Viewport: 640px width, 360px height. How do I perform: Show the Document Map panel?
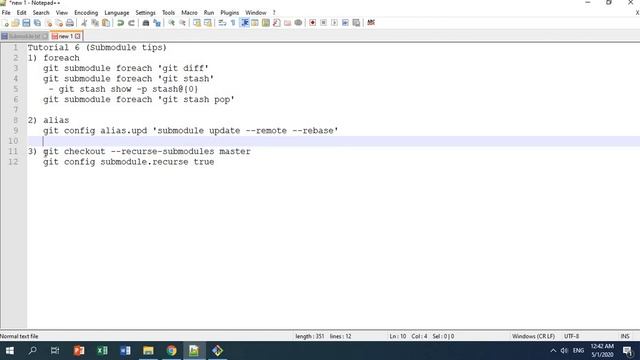[x=266, y=23]
